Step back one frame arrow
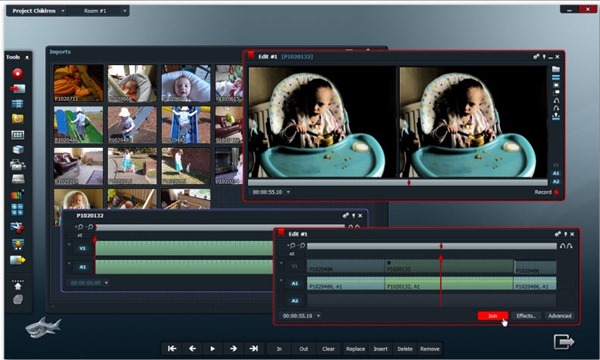The height and width of the screenshot is (360, 600). click(192, 349)
